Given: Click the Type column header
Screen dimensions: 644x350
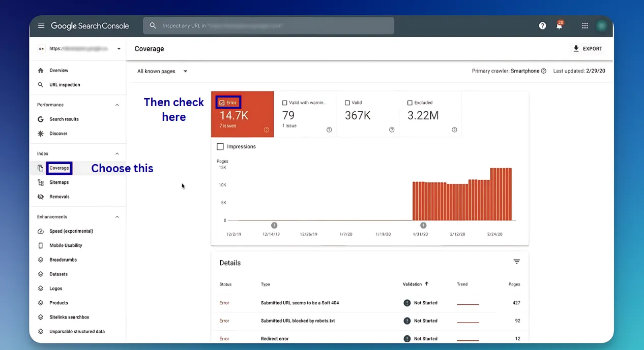Looking at the screenshot, I should 266,284.
